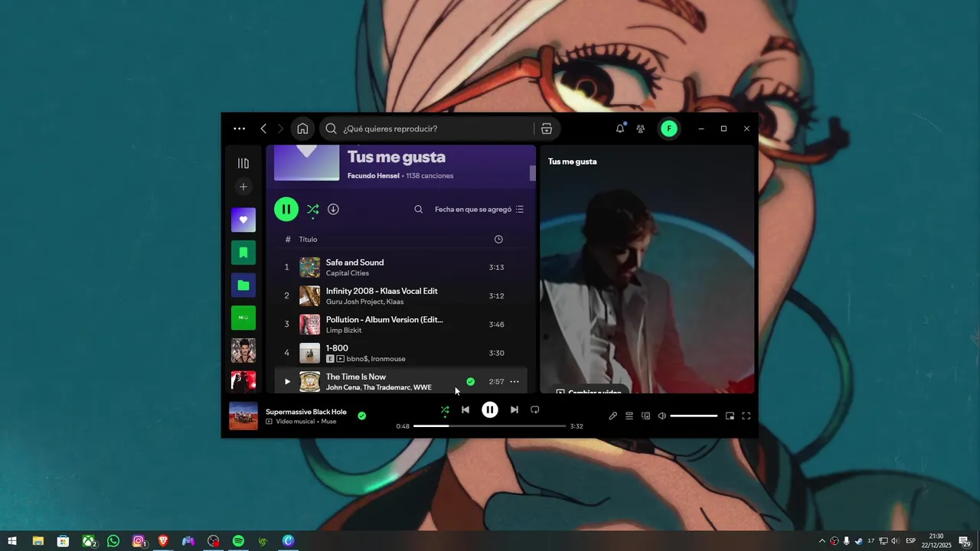Open Xbox app from taskbar

[x=89, y=541]
